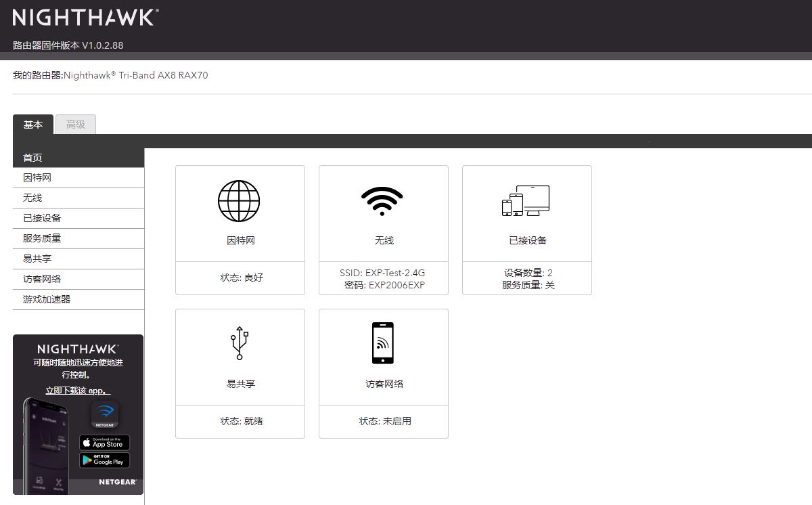The image size is (812, 505).
Task: Open 服务质量 in the sidebar menu
Action: point(78,239)
